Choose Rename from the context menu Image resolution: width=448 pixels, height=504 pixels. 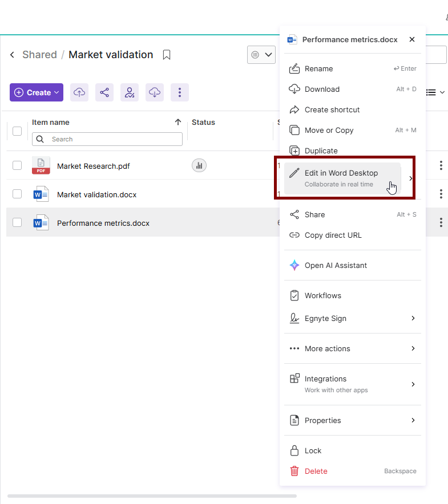tap(353, 69)
